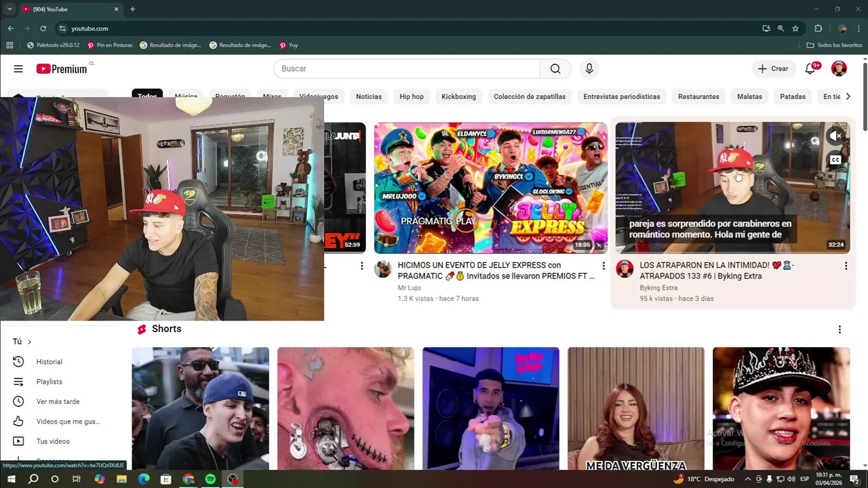
Task: Start voice search with microphone icon
Action: pos(589,68)
